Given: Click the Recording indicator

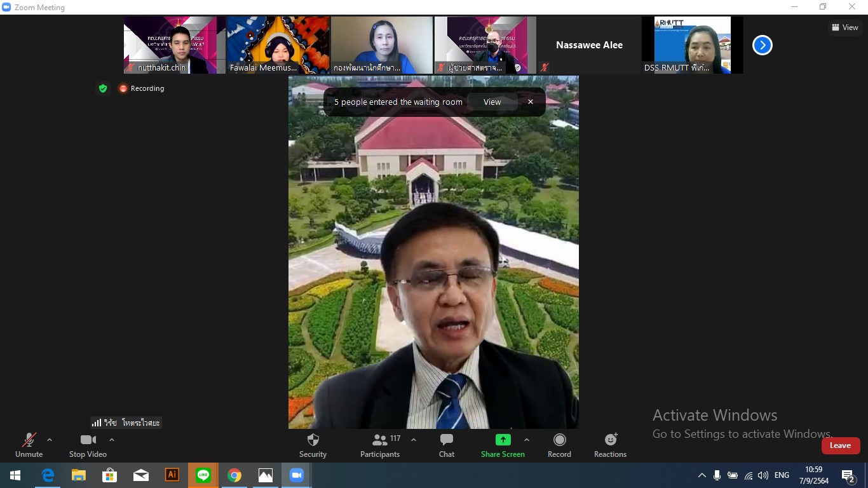Looking at the screenshot, I should point(142,88).
